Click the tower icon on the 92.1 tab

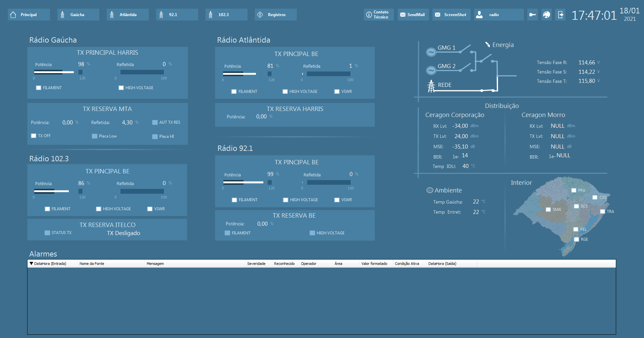[161, 15]
